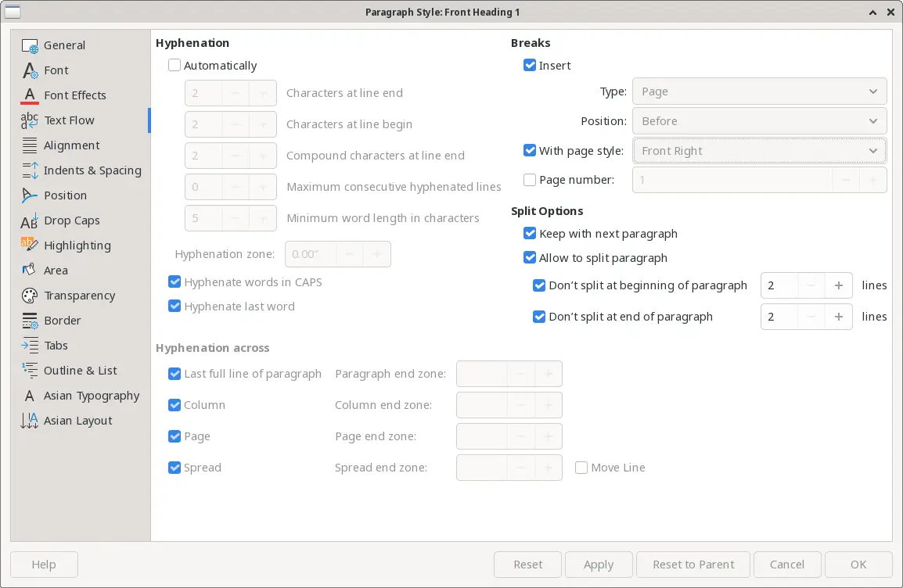Click the Indents & Spacing icon
Viewport: 903px width, 588px height.
pyautogui.click(x=30, y=170)
